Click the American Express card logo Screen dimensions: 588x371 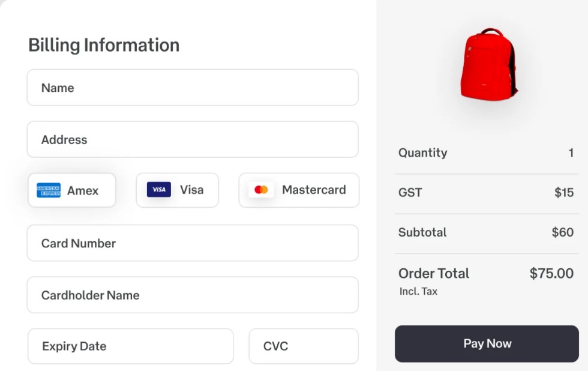click(49, 190)
